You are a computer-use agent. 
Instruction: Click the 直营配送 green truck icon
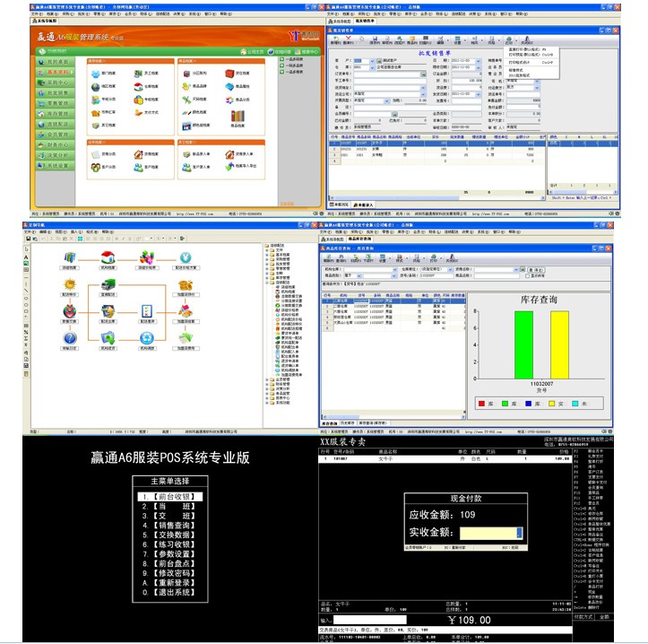[108, 286]
